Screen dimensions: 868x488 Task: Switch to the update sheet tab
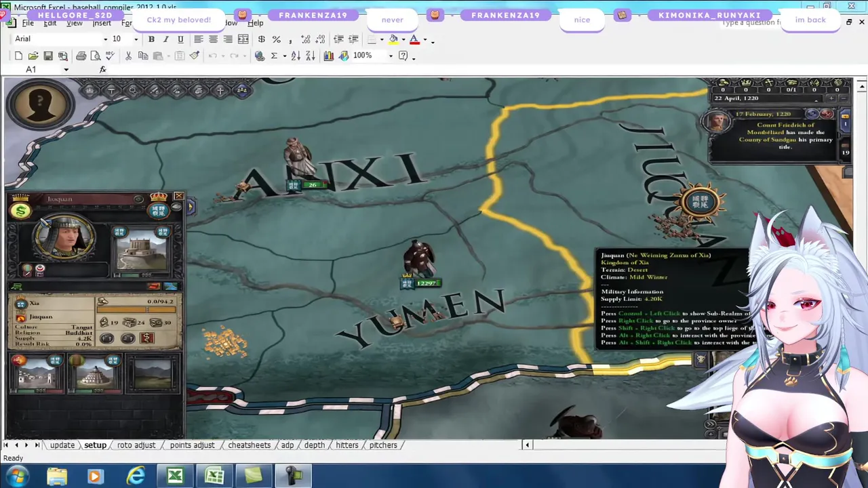(62, 445)
